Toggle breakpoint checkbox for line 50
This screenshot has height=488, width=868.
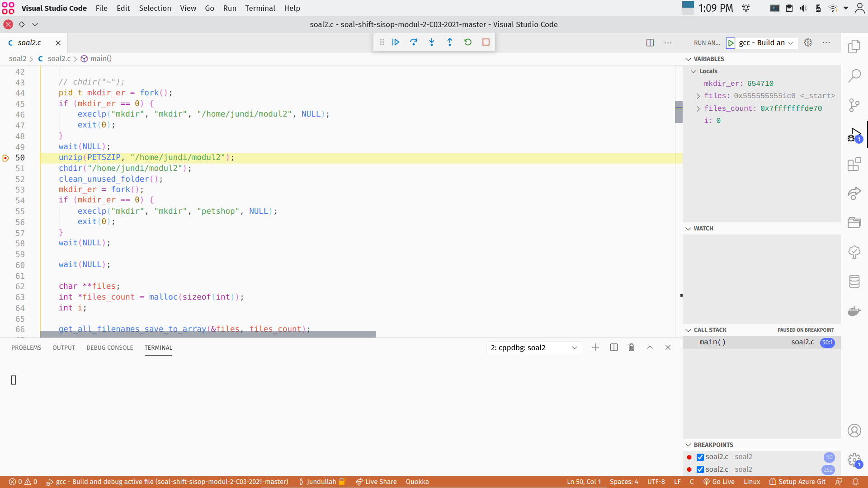pyautogui.click(x=700, y=457)
